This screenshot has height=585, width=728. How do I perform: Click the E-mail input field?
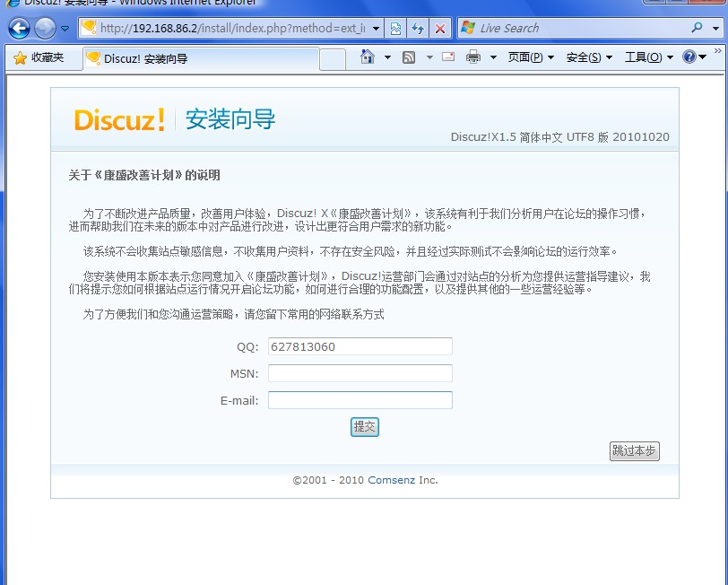click(360, 400)
